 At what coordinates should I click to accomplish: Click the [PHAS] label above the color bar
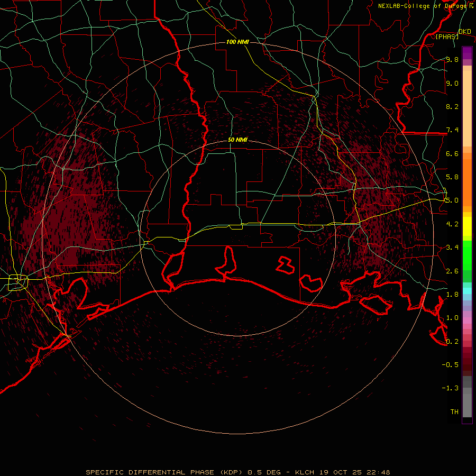click(447, 36)
